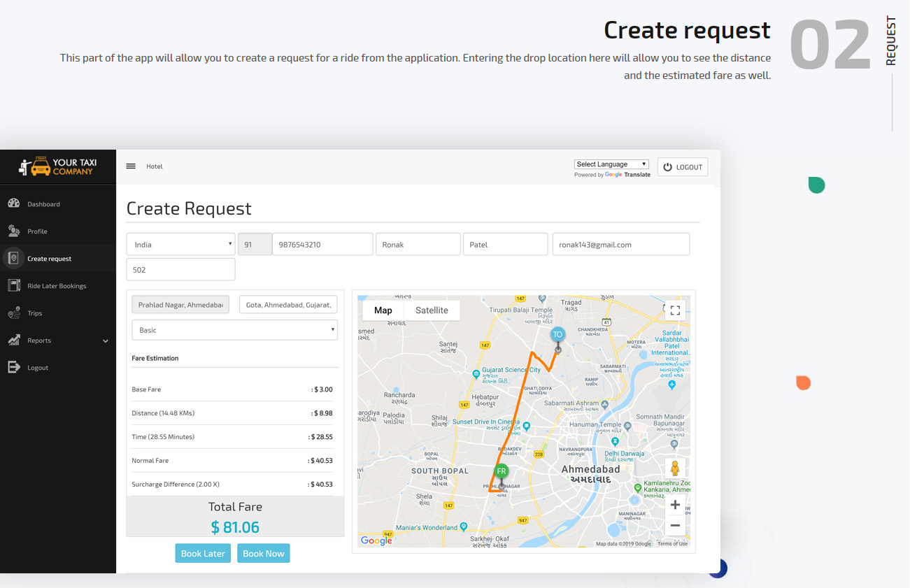
Task: Open the Select Language dropdown
Action: click(612, 164)
